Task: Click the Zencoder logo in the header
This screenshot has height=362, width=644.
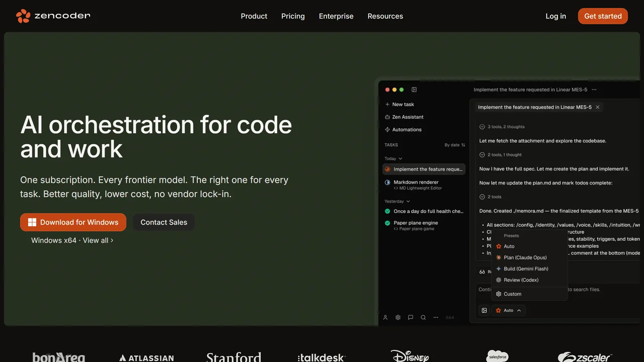Action: pyautogui.click(x=53, y=16)
